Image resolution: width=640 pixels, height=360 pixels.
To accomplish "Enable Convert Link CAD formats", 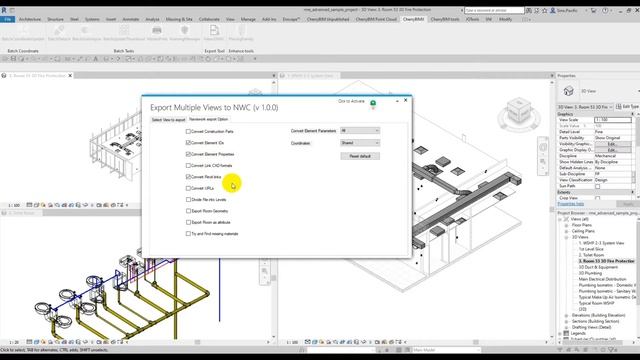I will 188,166.
